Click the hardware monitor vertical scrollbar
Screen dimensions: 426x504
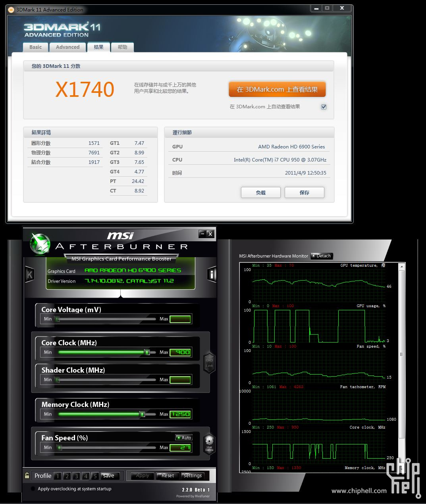click(x=401, y=354)
